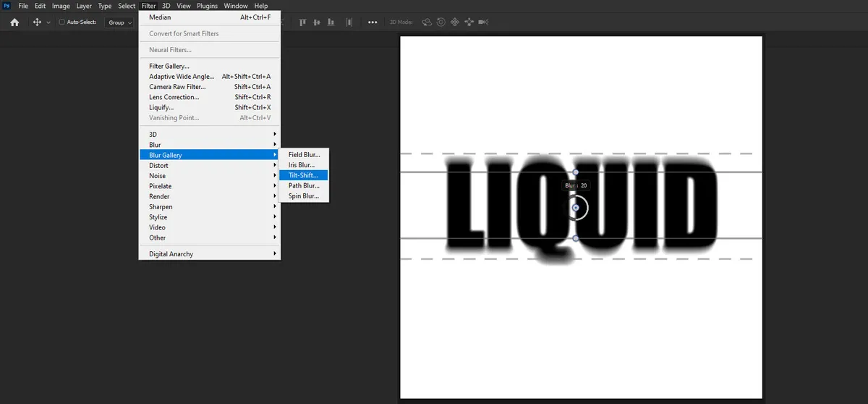This screenshot has height=404, width=868.
Task: Expand the Blur submenu
Action: click(210, 145)
